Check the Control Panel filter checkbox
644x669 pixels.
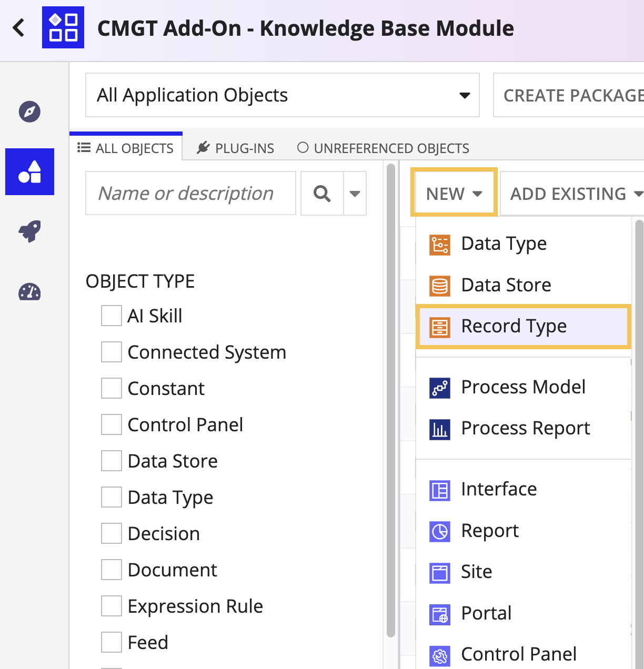click(x=112, y=424)
